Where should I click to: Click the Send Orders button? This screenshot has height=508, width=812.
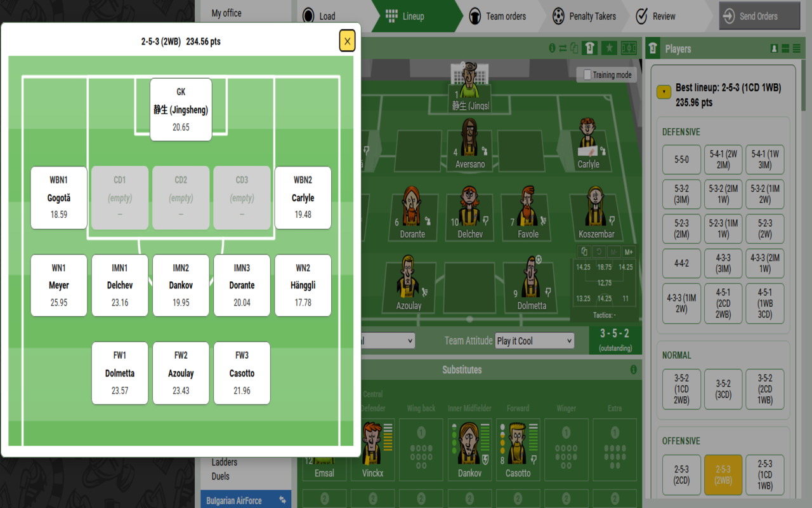[759, 17]
